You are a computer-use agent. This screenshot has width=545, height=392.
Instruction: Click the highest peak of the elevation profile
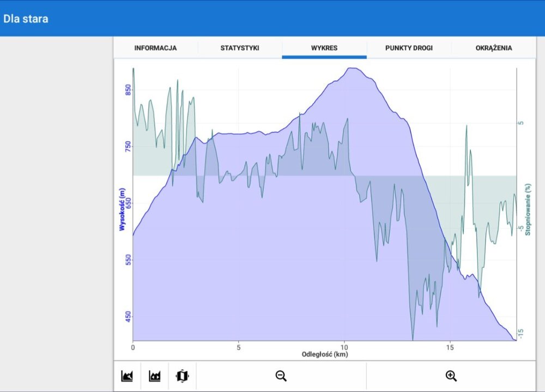point(353,69)
